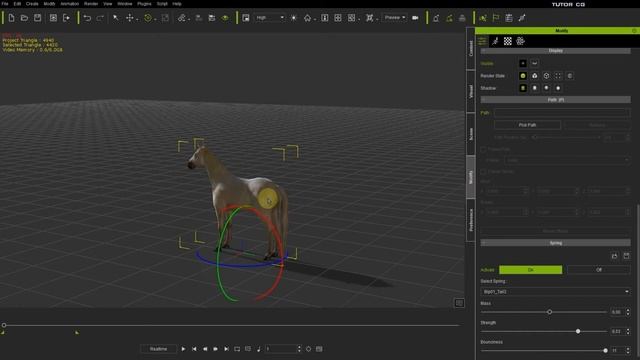Open the Realtime playback mode dropdown
The image size is (640, 360).
pyautogui.click(x=159, y=349)
